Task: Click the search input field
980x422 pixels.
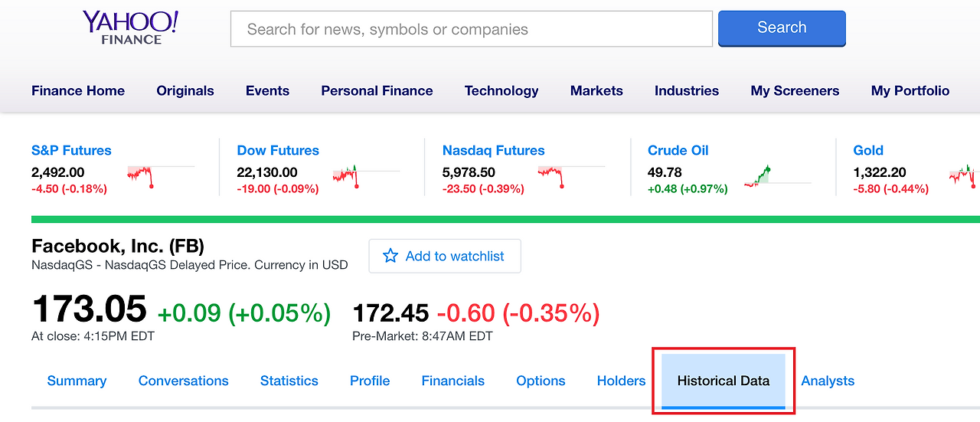Action: tap(471, 29)
